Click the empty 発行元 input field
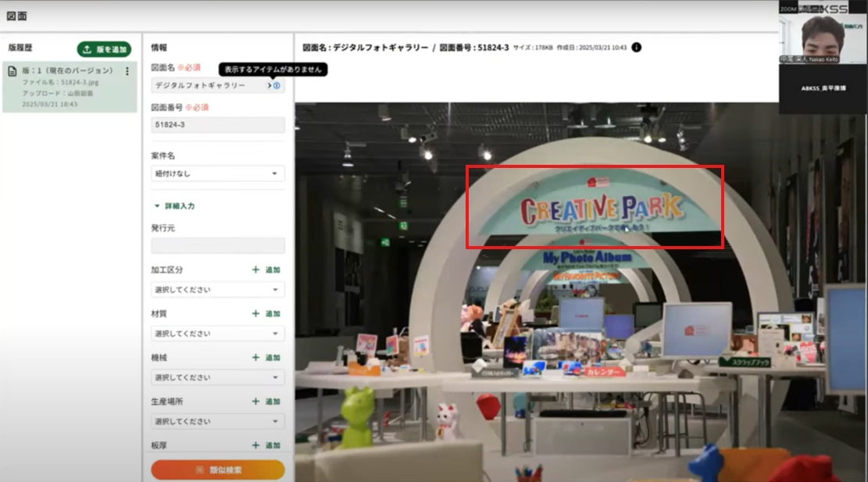868x482 pixels. 217,245
